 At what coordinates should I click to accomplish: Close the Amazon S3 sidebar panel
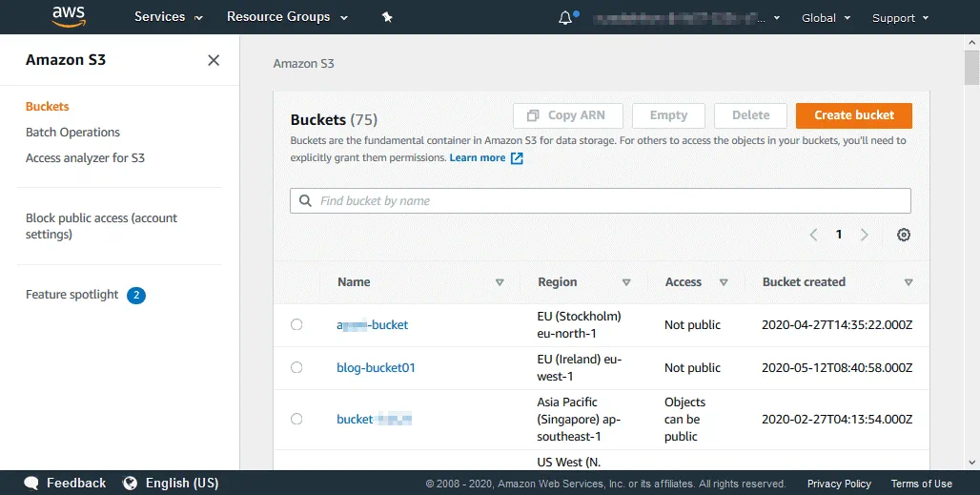click(214, 60)
